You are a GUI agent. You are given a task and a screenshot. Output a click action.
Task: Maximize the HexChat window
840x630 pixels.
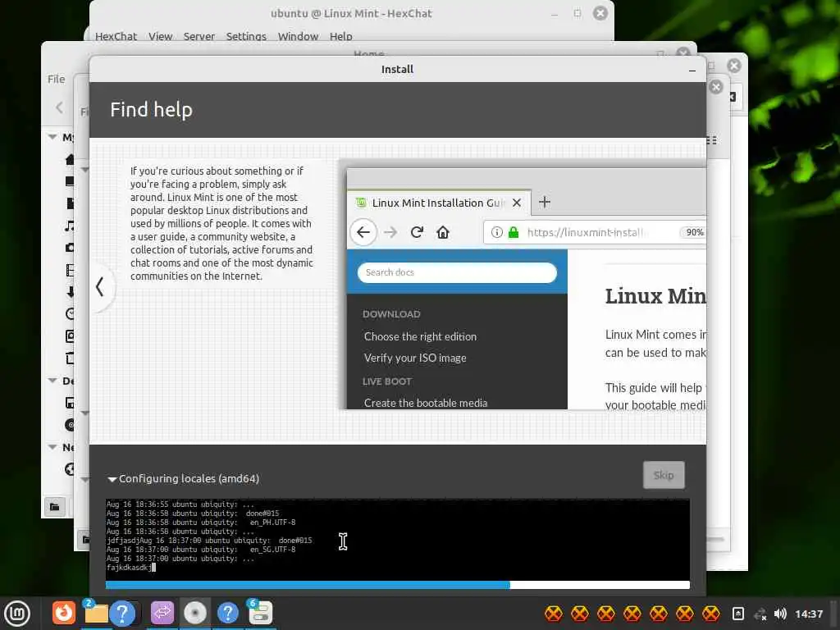[x=577, y=13]
